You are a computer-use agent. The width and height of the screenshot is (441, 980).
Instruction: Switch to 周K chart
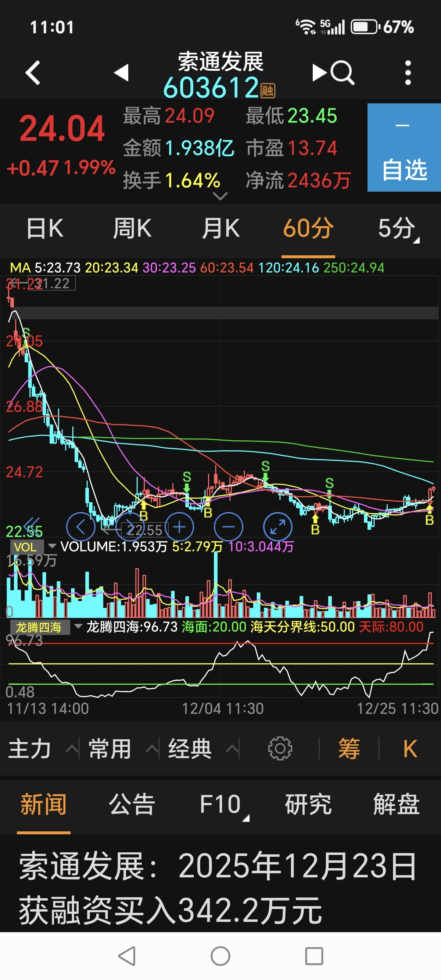[132, 228]
